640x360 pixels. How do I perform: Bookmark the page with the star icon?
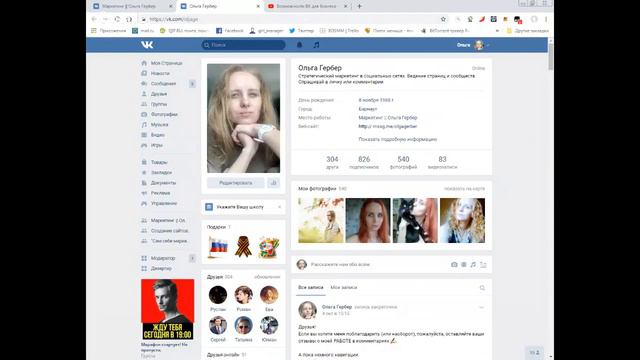coord(443,19)
